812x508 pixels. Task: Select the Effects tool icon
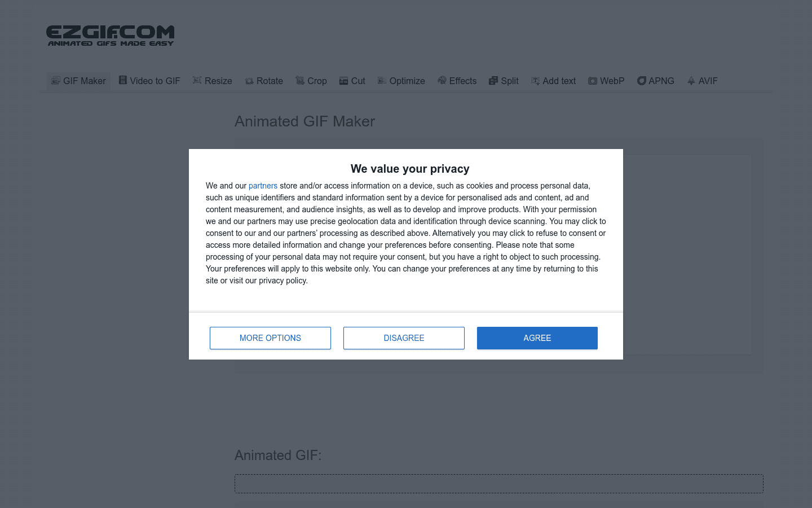(x=442, y=81)
